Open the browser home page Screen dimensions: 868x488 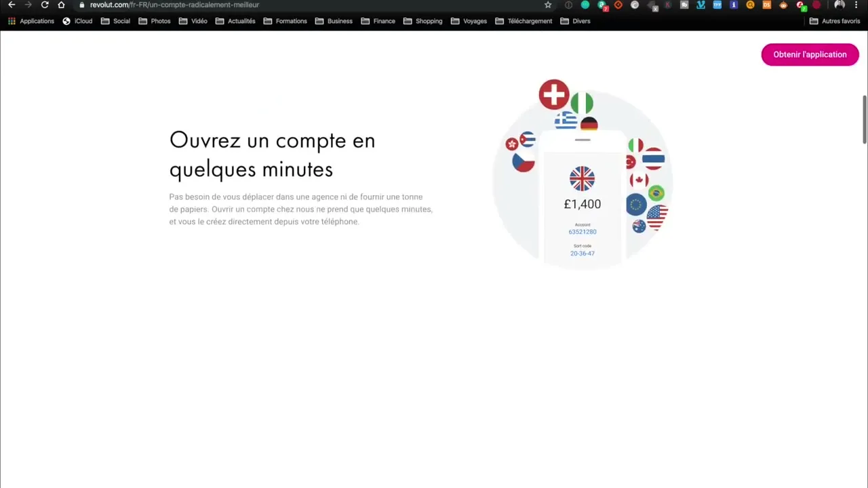pyautogui.click(x=61, y=5)
